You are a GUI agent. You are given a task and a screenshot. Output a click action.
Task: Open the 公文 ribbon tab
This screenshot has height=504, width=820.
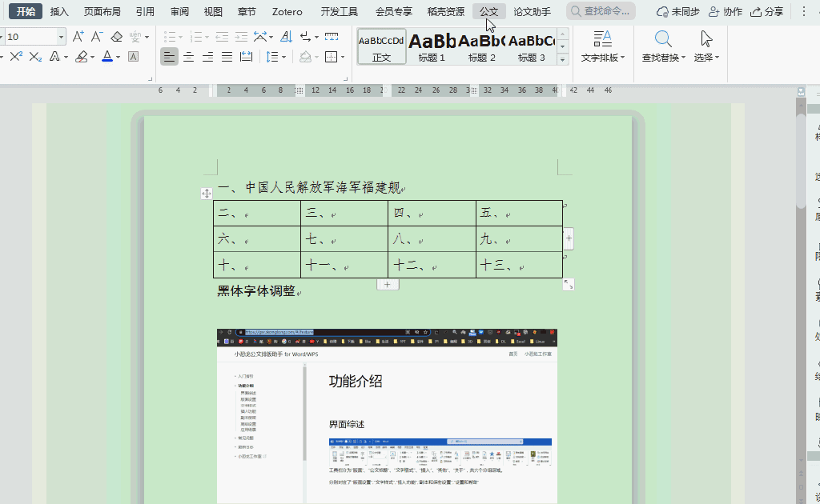[489, 11]
